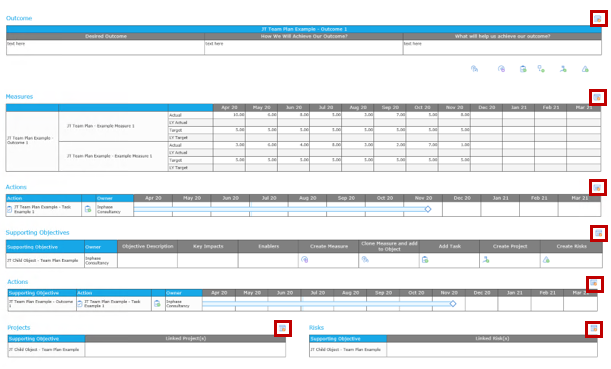Click 'JT Child Object - Team Plan Example' in Projects table
611x369 pixels.
coord(44,350)
